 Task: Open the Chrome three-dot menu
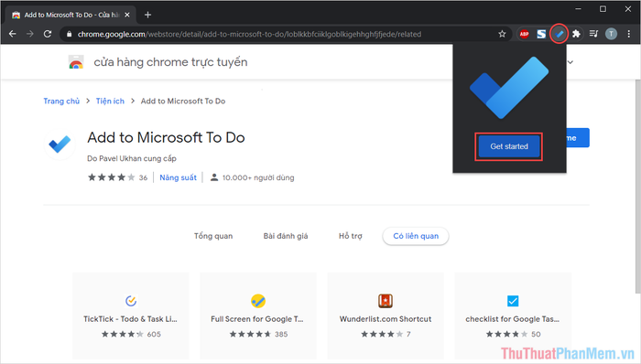coord(629,34)
